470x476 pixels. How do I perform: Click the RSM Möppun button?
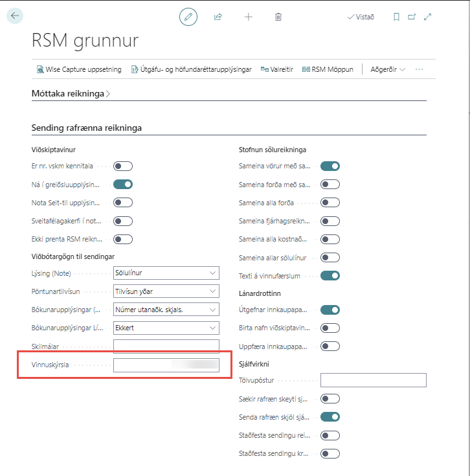(328, 69)
